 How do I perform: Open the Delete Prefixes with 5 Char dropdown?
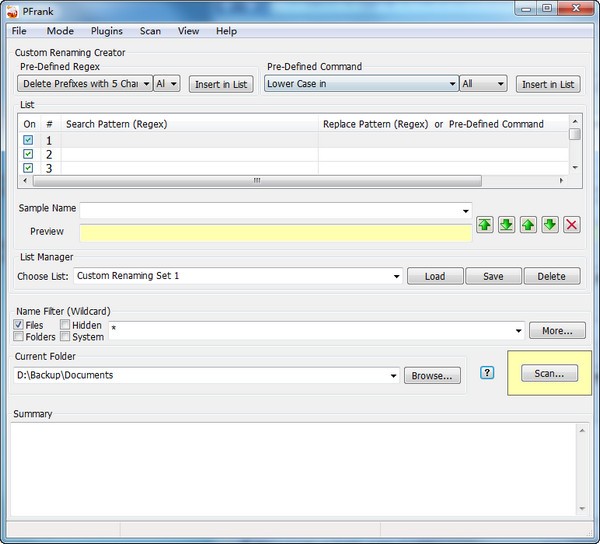85,83
